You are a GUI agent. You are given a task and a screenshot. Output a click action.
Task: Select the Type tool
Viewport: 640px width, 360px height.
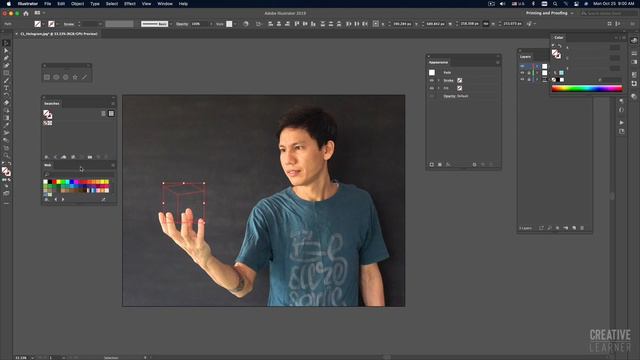point(6,88)
